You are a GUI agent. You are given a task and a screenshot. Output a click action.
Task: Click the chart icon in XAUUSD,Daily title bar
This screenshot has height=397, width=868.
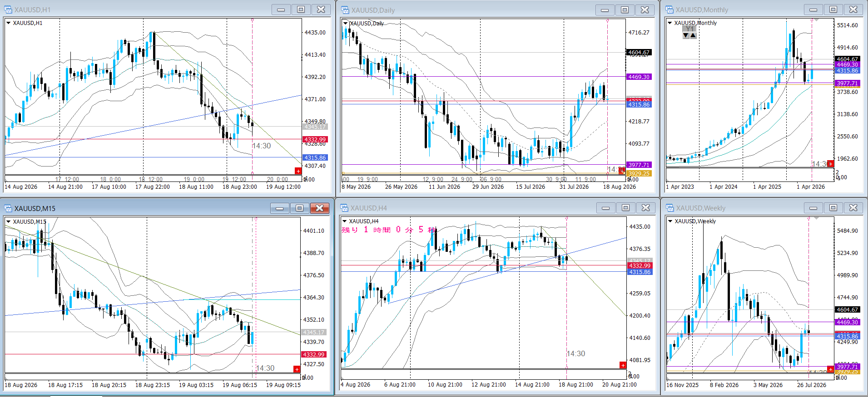[x=345, y=10]
